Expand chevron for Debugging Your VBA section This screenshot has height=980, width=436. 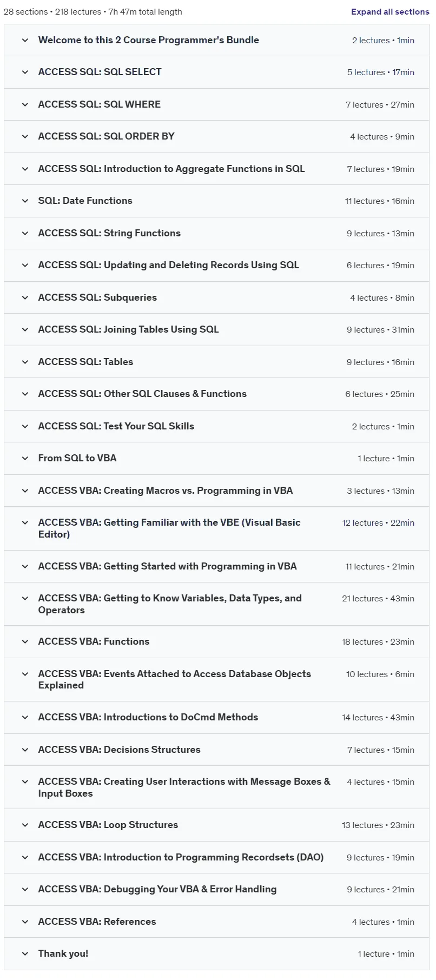[x=25, y=890]
